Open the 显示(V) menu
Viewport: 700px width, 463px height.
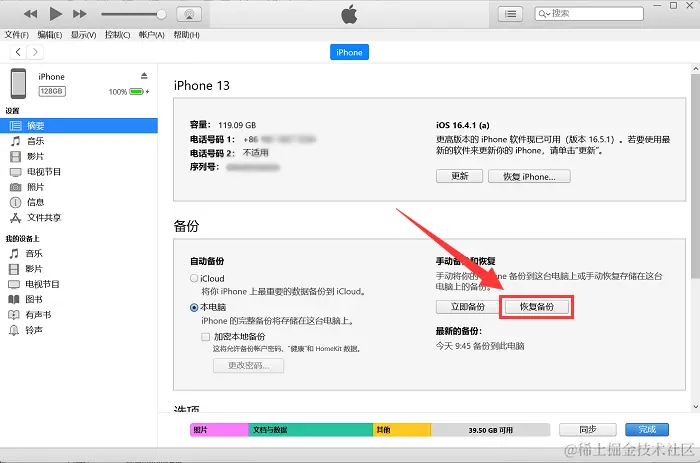tap(83, 35)
